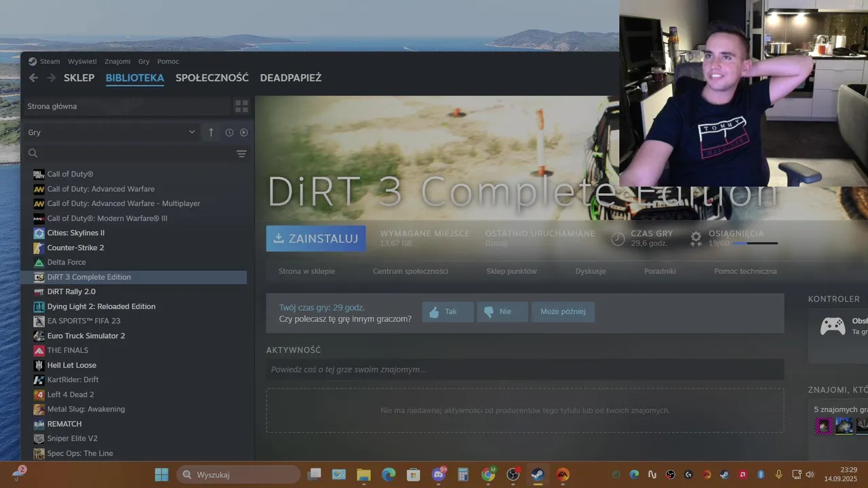868x488 pixels.
Task: Click the achievements progress bar
Action: point(755,243)
